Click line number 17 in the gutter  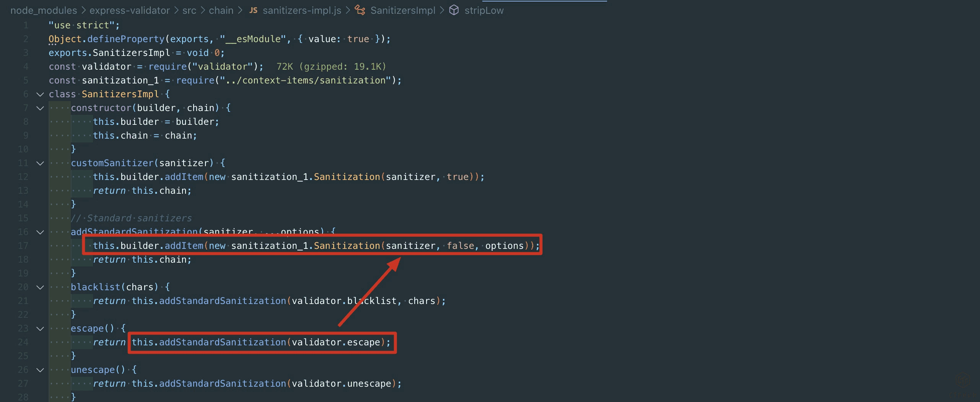(x=23, y=246)
